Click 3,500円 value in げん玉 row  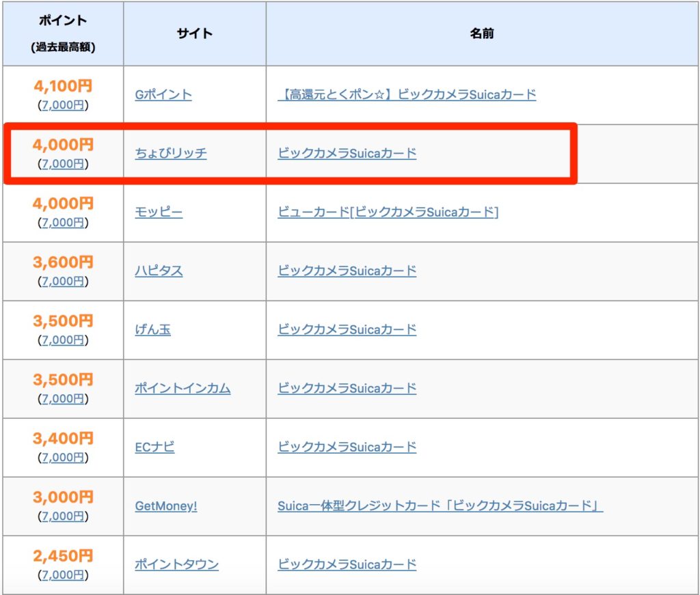[63, 321]
